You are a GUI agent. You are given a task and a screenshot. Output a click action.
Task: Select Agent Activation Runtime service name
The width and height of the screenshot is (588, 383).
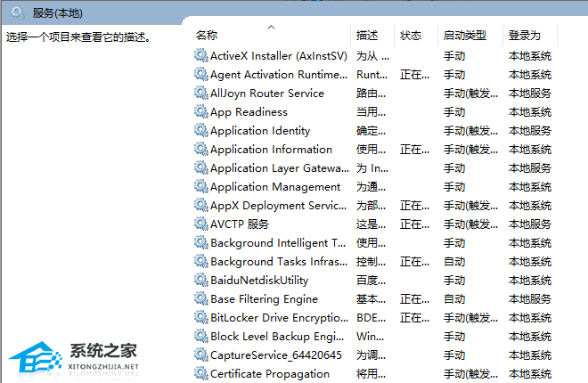[279, 75]
